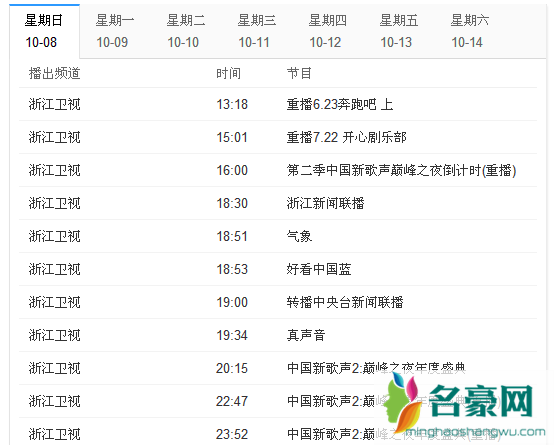Click 浙江卫视 in the 15:01 row
554x445 pixels.
54,137
